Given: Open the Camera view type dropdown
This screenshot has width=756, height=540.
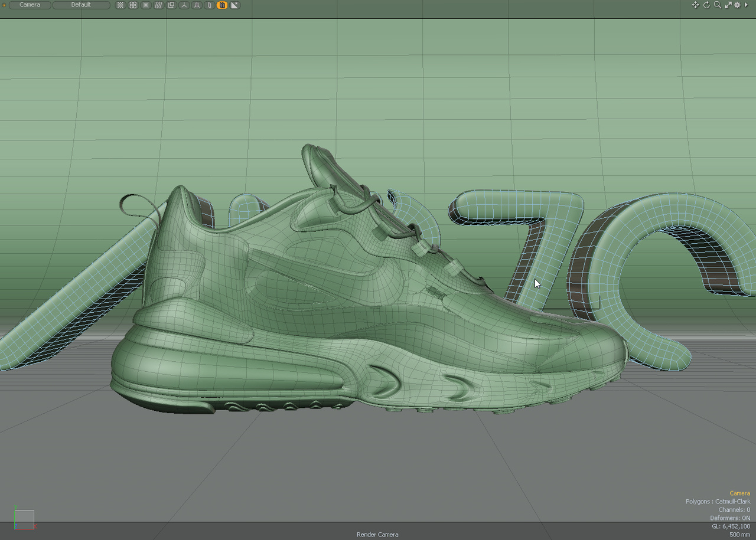Looking at the screenshot, I should [30, 5].
